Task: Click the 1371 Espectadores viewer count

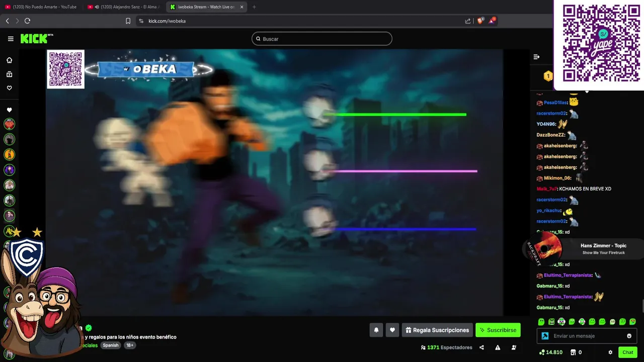Action: pos(447,347)
